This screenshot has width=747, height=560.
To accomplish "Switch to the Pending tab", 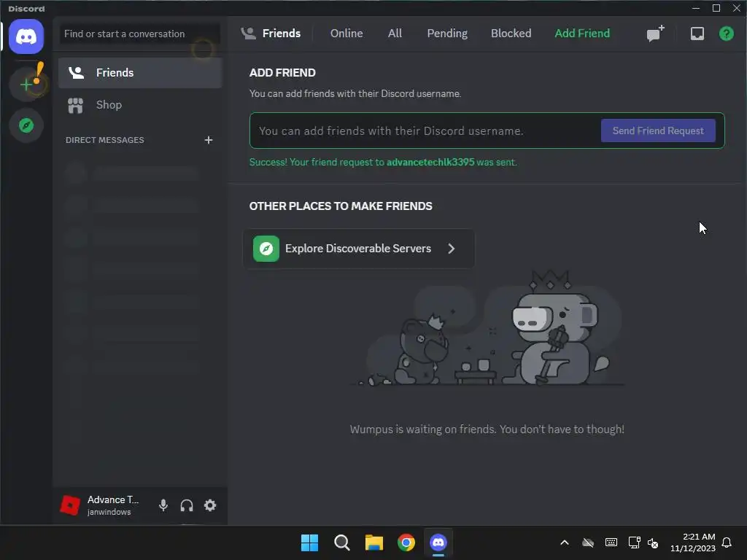I will point(447,34).
